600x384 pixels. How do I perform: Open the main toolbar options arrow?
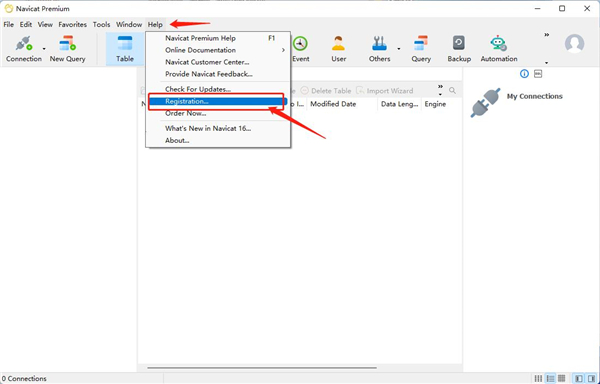click(546, 63)
